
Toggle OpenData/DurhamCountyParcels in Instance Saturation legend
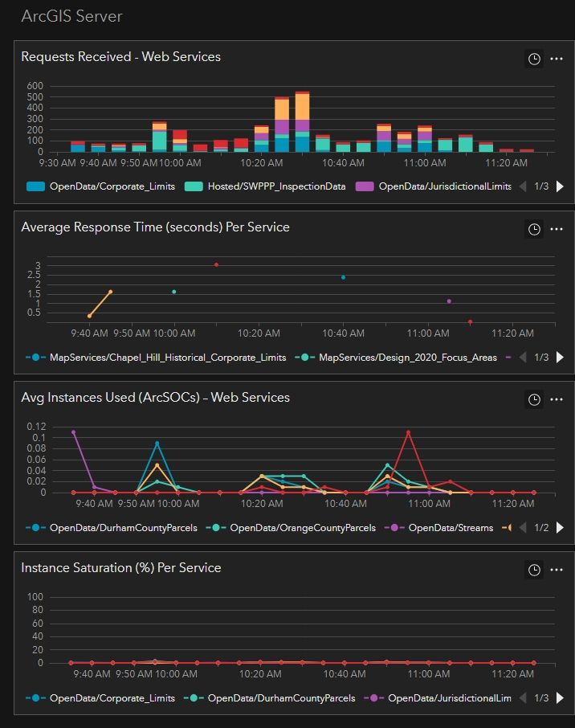click(270, 698)
